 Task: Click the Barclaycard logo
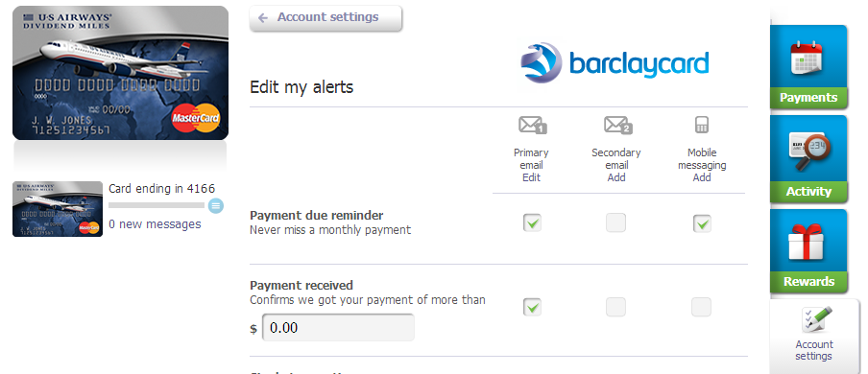pos(615,62)
